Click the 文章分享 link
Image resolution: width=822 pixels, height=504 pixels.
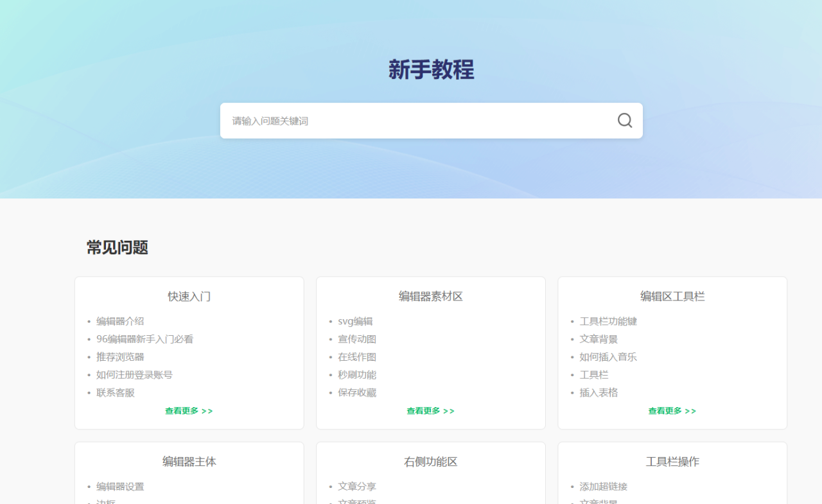point(357,487)
